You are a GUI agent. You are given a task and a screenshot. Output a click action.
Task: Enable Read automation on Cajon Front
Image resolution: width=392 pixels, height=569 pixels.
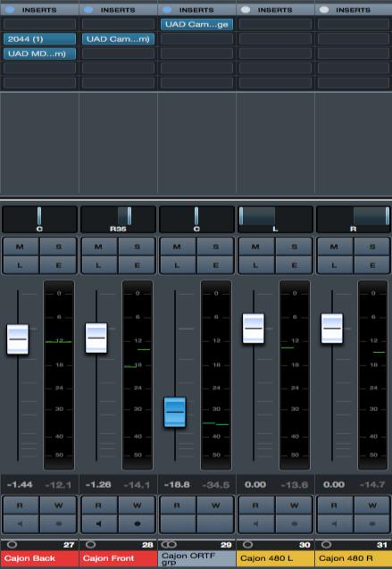point(99,506)
